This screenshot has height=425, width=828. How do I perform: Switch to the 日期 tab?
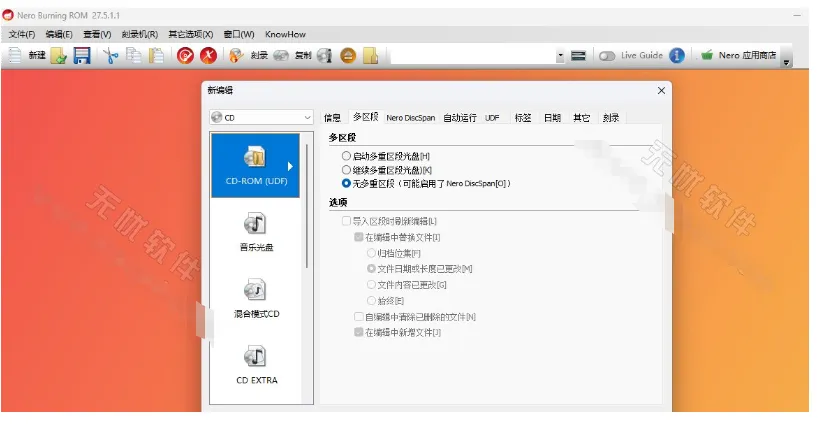pos(552,118)
